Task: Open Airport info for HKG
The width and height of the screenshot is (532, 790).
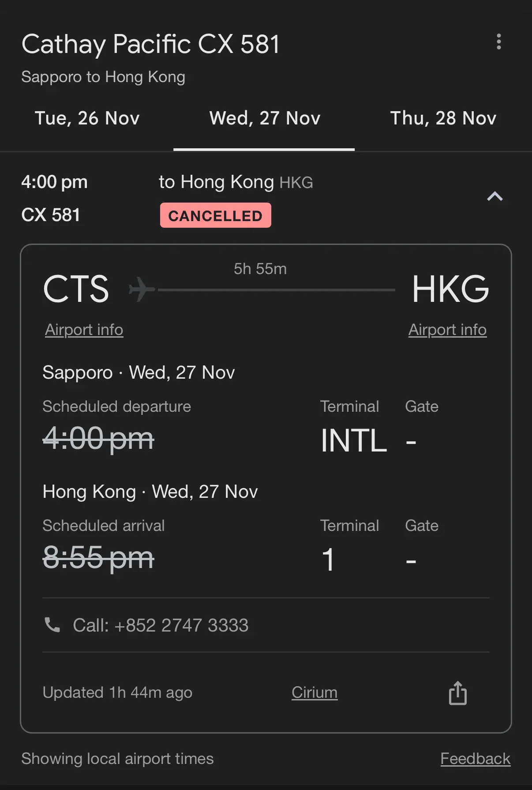Action: click(447, 330)
